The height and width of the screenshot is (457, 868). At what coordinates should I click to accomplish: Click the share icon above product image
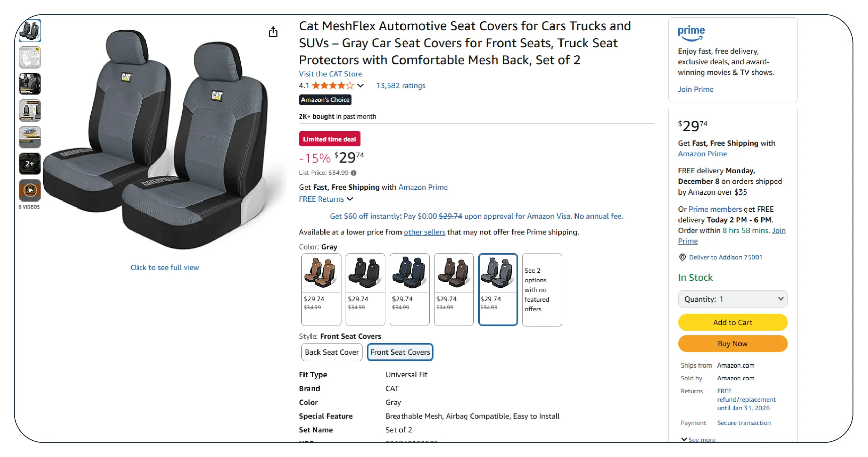coord(273,32)
